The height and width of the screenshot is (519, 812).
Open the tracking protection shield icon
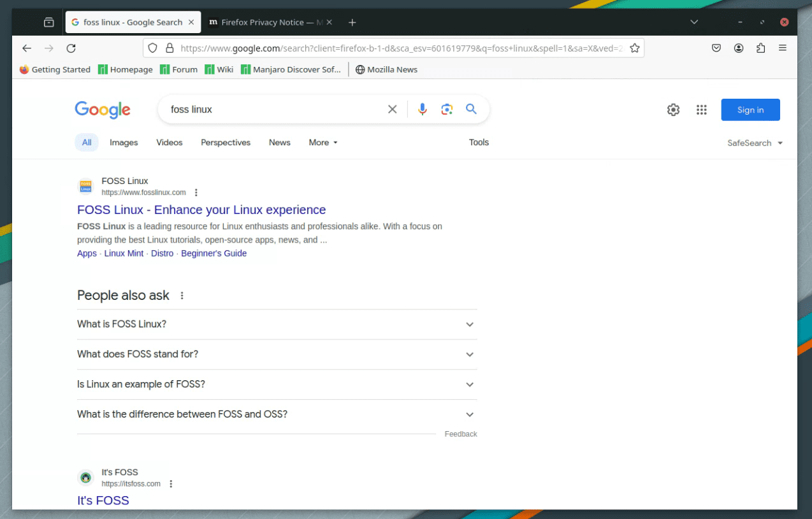pyautogui.click(x=152, y=48)
